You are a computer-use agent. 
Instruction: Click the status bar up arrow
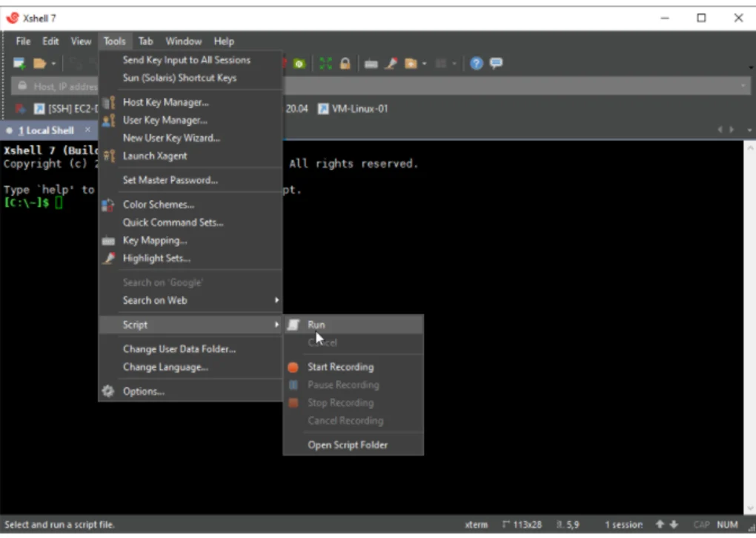click(x=659, y=525)
